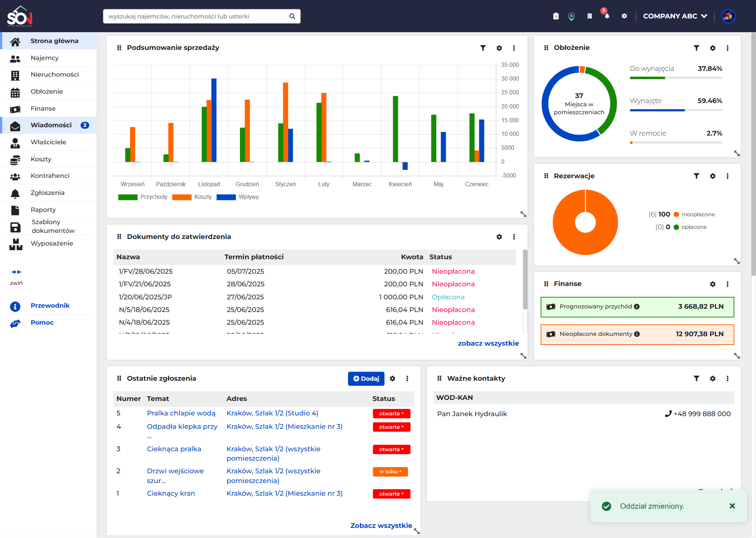Image resolution: width=756 pixels, height=538 pixels.
Task: Expand the COMPANY ABC dropdown
Action: click(x=675, y=16)
